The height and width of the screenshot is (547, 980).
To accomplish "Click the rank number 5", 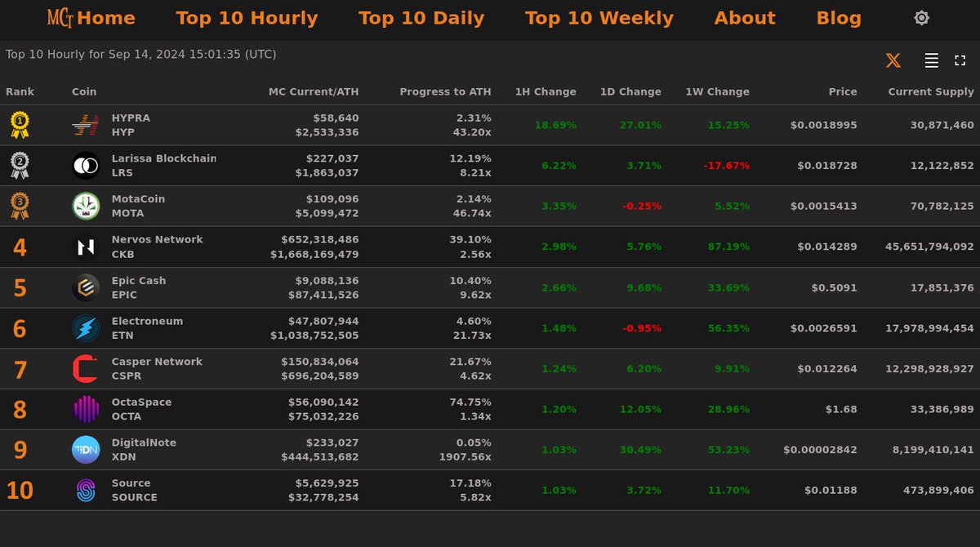I will [20, 288].
